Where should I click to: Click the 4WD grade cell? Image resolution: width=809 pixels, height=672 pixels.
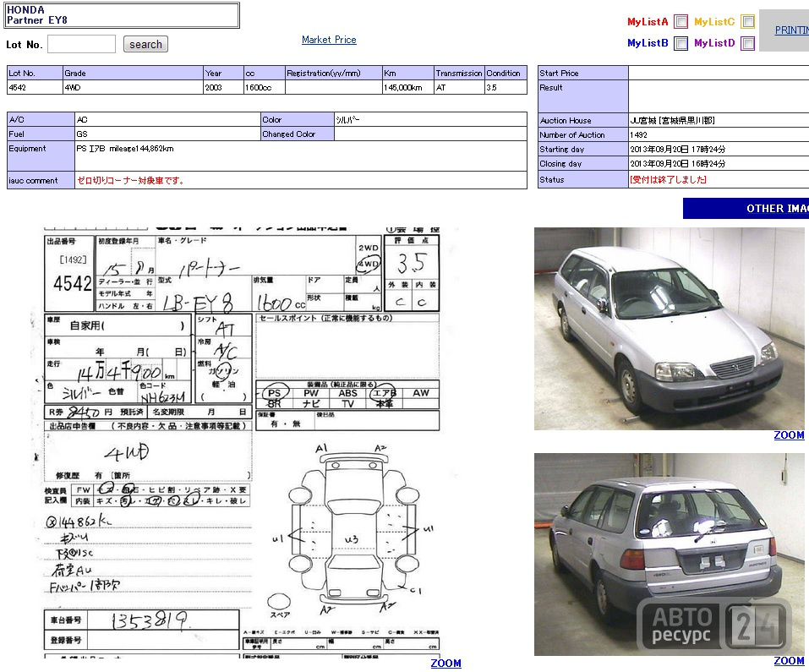coord(133,87)
